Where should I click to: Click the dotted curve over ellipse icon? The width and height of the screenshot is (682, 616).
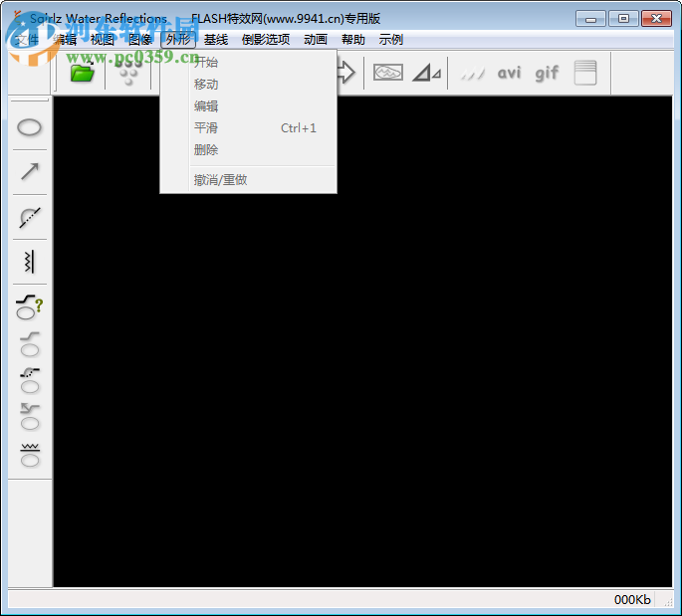click(x=30, y=380)
